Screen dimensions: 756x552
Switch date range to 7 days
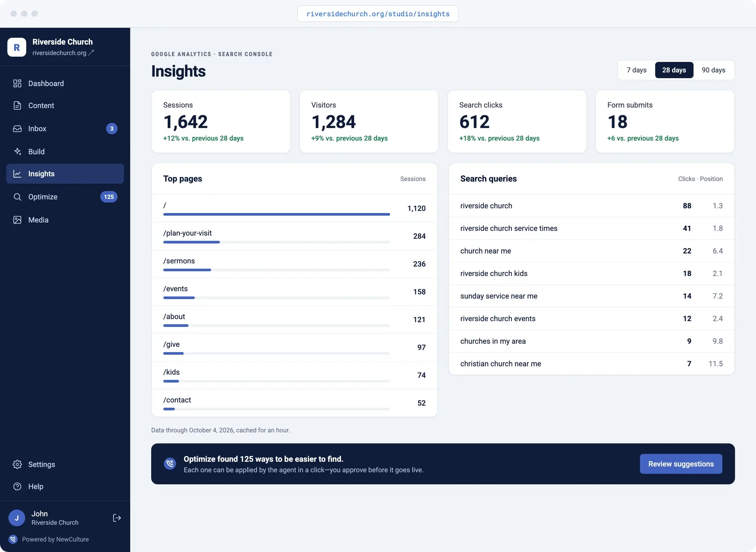coord(637,70)
